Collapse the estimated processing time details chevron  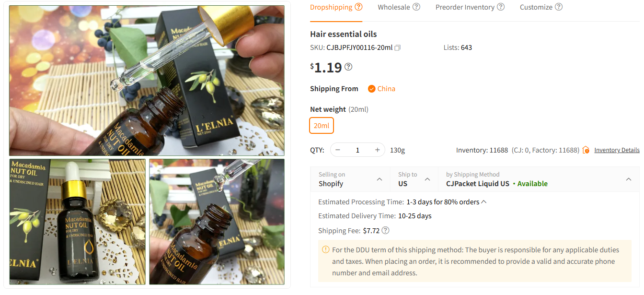coord(484,202)
